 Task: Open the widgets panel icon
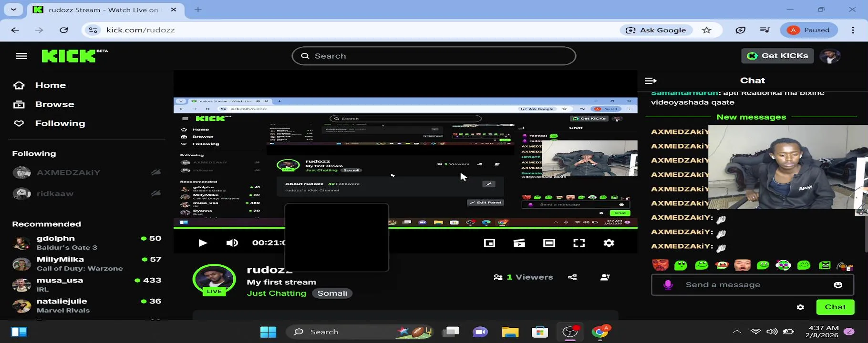pos(19,332)
